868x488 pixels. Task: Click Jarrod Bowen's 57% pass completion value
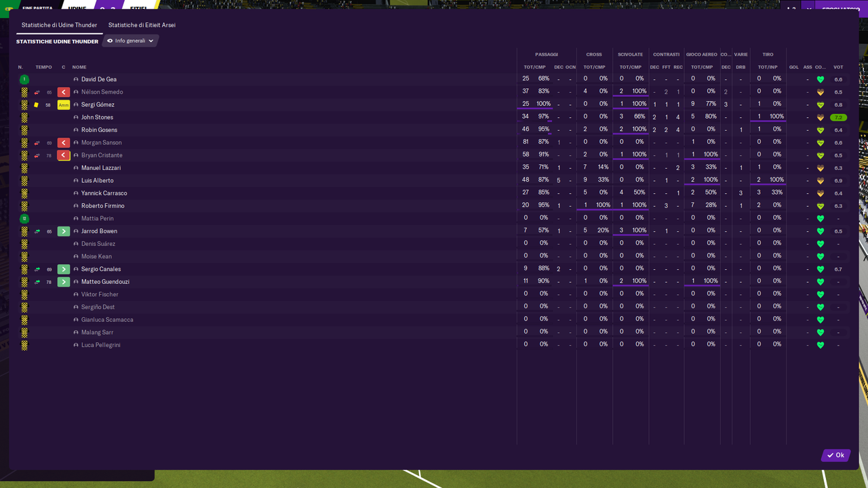(x=544, y=230)
